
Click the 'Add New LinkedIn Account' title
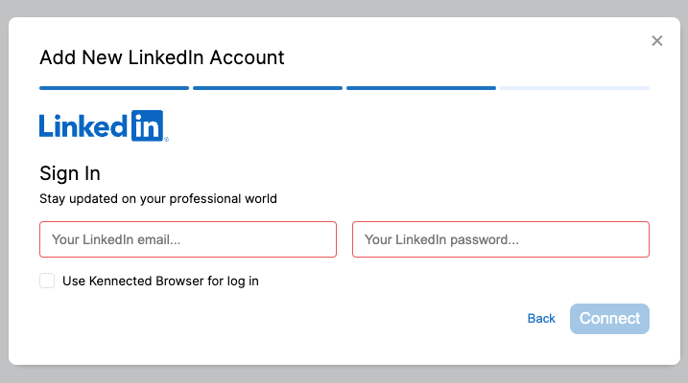click(x=162, y=57)
